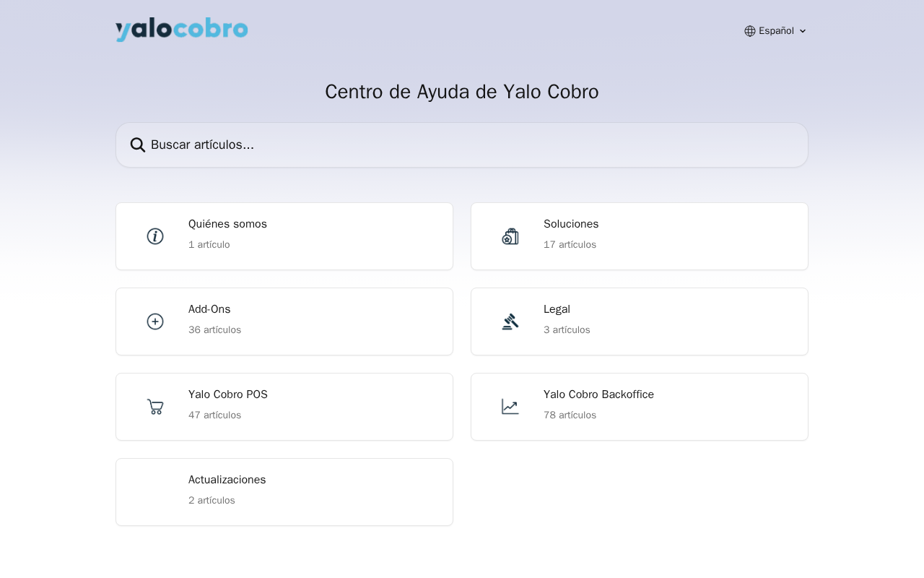Click the Soluciones shopping bags icon

(x=510, y=236)
